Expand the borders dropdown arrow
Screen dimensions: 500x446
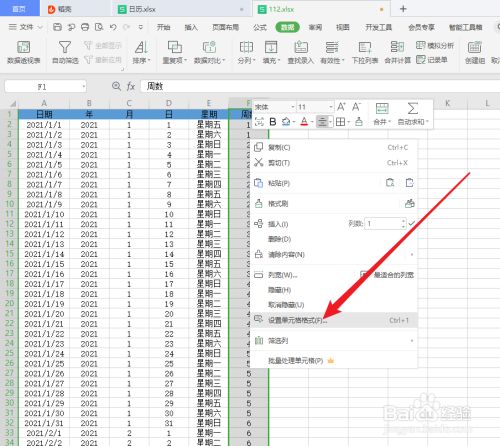tap(348, 122)
